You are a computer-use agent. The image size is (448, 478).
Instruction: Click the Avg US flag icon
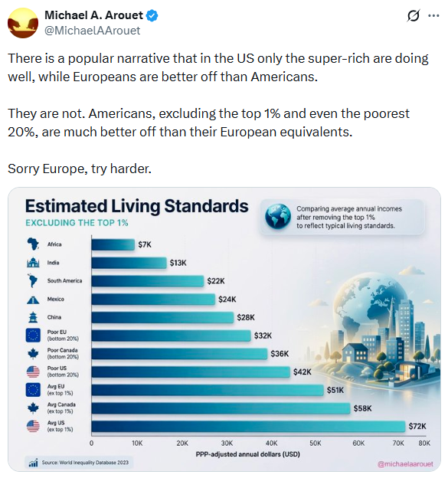[33, 426]
